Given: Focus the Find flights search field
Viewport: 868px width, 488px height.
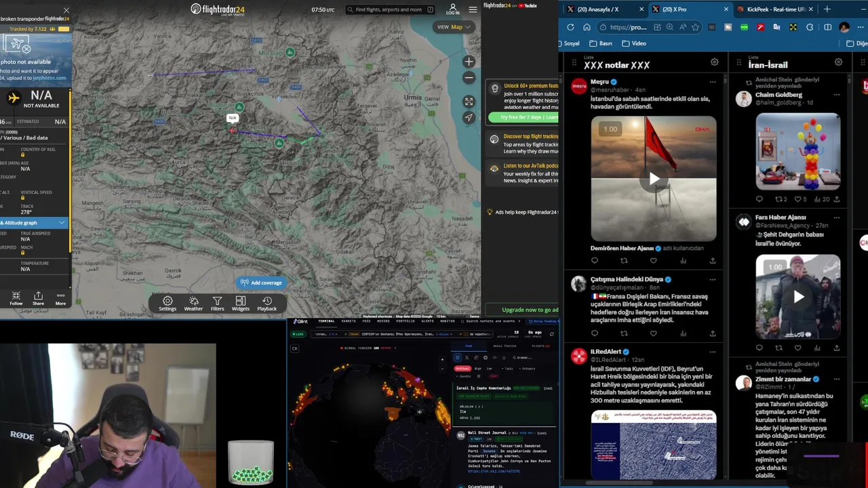Looking at the screenshot, I should click(x=390, y=9).
